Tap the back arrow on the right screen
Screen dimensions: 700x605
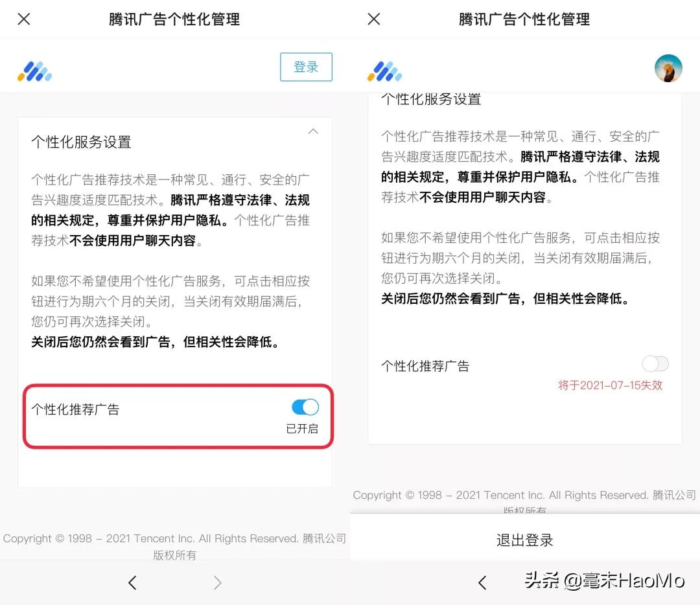[482, 582]
